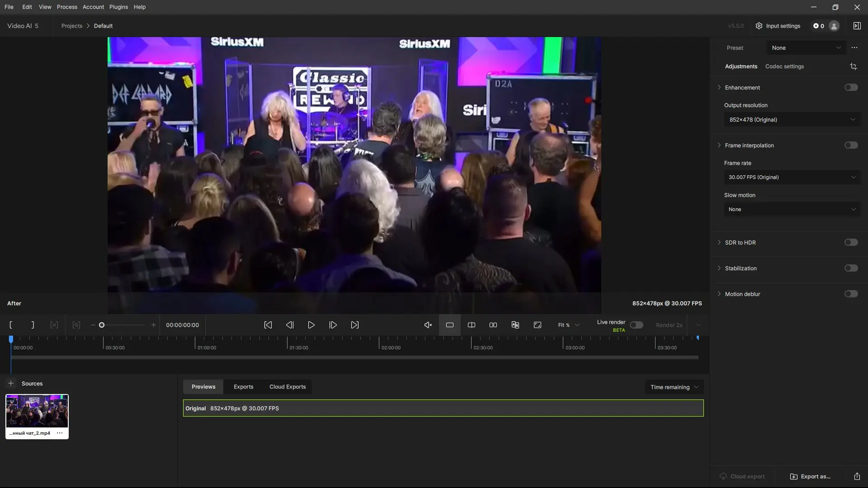Add a new source with plus icon

11,383
